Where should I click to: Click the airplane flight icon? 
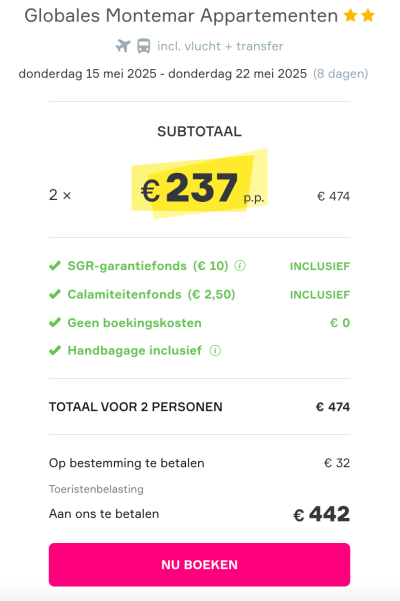123,46
